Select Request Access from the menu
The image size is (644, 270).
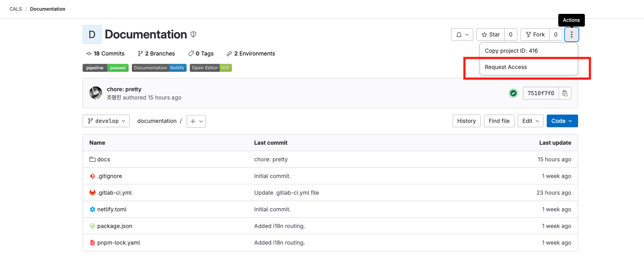click(x=506, y=67)
